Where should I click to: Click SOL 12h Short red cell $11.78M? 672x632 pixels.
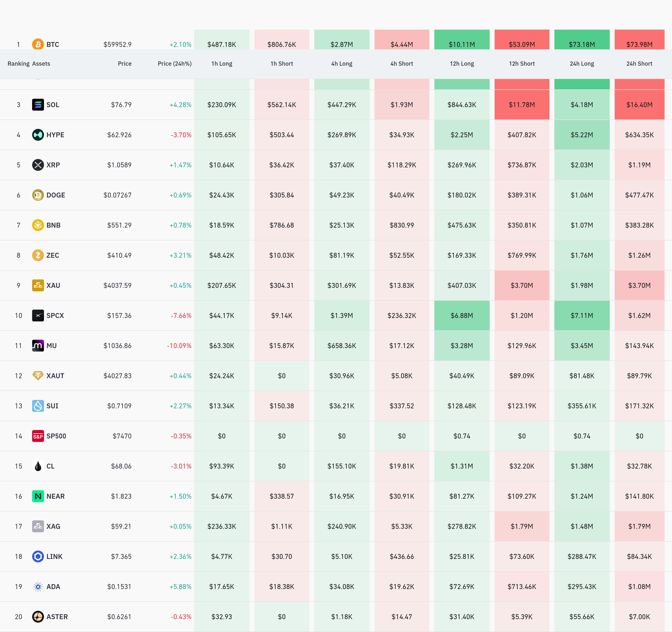point(522,105)
